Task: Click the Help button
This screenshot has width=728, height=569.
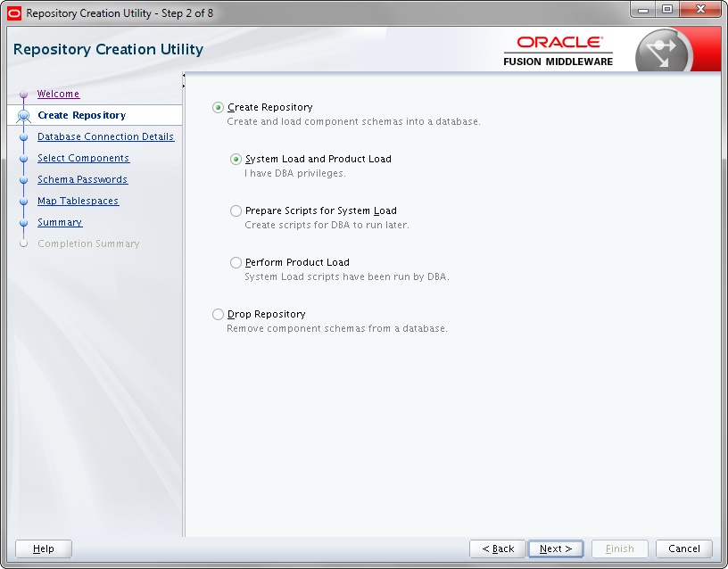Action: click(x=44, y=548)
